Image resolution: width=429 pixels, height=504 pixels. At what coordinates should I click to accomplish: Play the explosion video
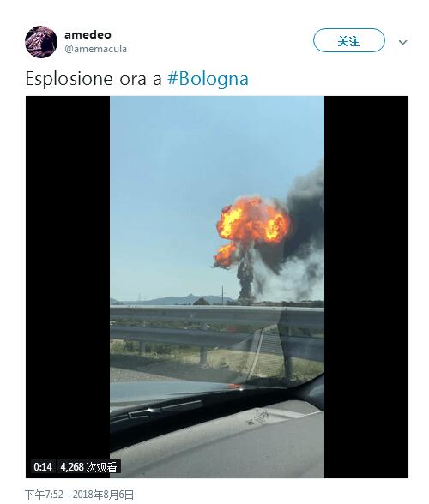(217, 286)
